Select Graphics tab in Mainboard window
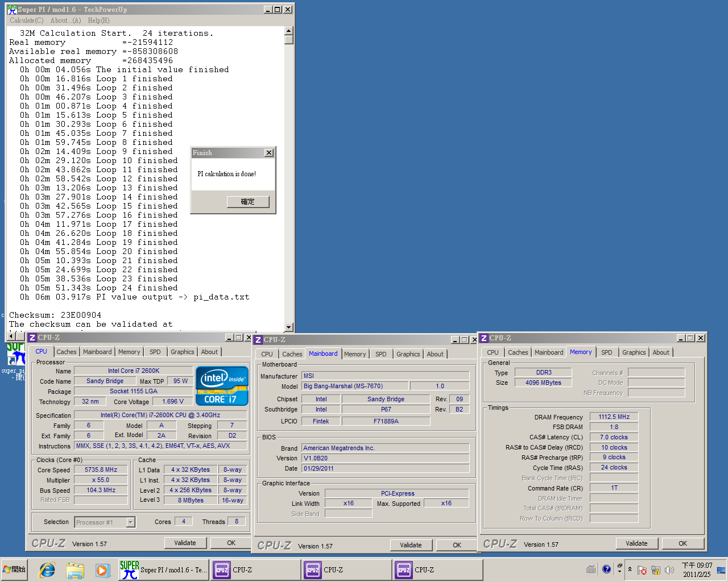The image size is (728, 582). click(408, 354)
